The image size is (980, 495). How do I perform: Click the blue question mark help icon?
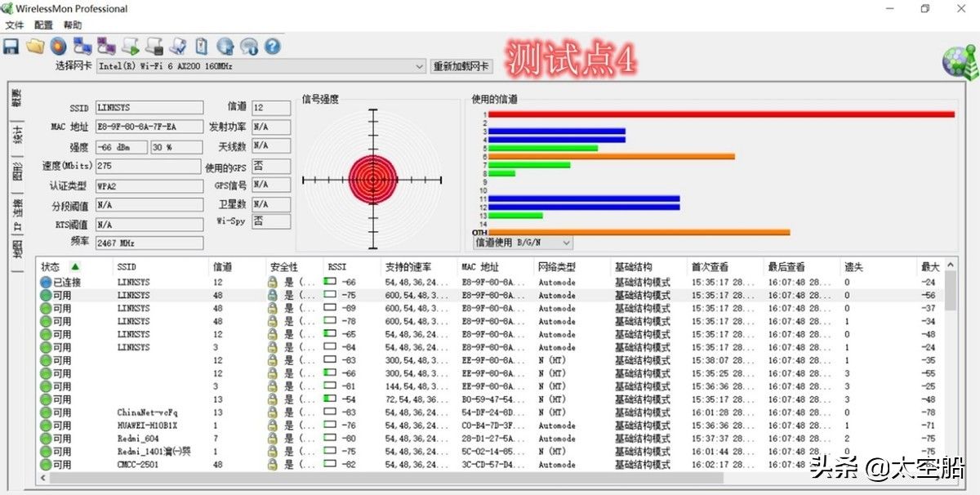(273, 46)
